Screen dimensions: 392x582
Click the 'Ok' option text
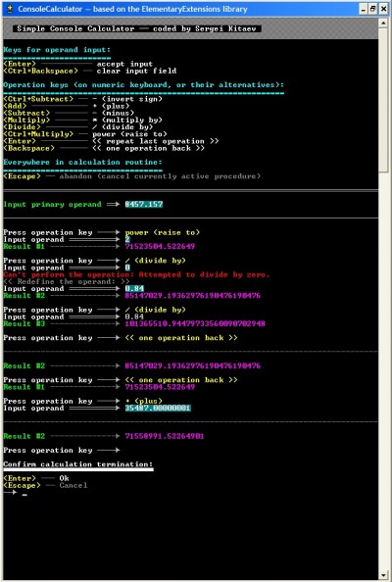[65, 478]
